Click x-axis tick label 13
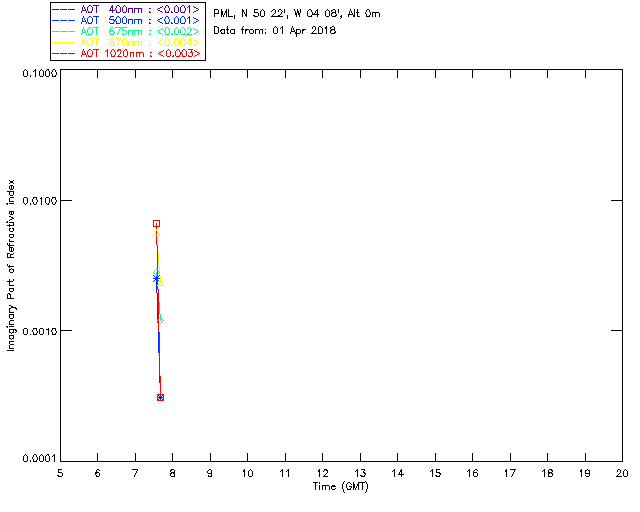This screenshot has width=640, height=512. click(360, 473)
